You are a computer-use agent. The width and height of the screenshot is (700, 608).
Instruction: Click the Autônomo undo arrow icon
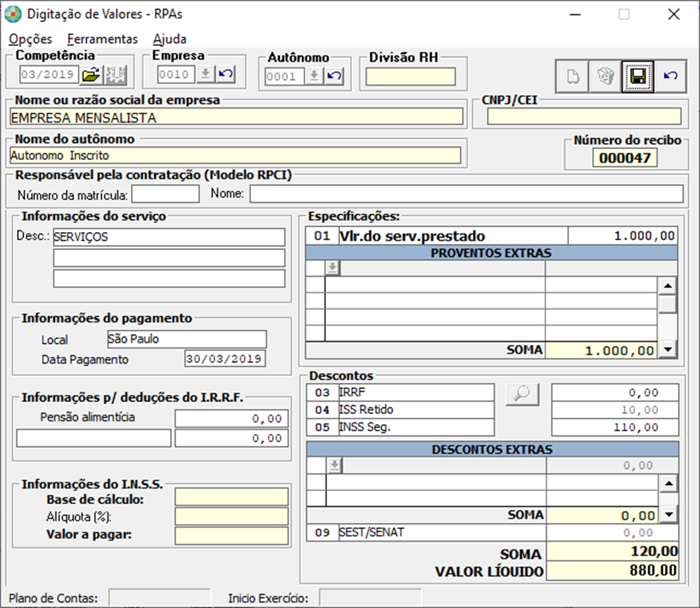pos(334,76)
